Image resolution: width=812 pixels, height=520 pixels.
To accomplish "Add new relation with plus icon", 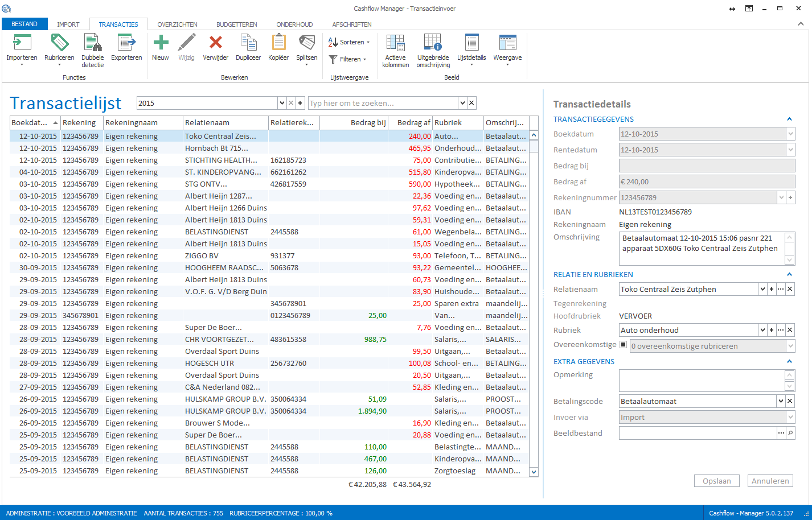I will pyautogui.click(x=772, y=289).
